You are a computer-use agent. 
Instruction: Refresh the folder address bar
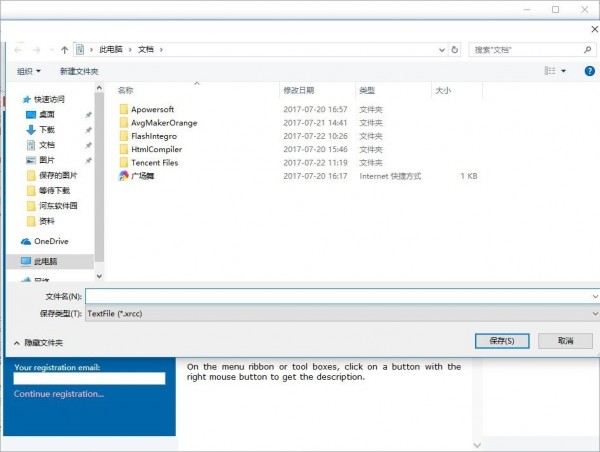coord(455,49)
